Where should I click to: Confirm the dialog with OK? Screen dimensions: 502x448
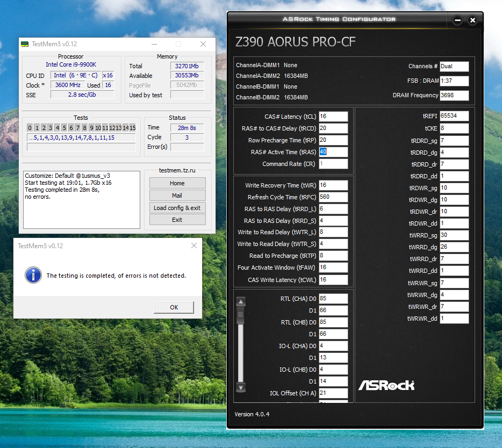pos(174,307)
